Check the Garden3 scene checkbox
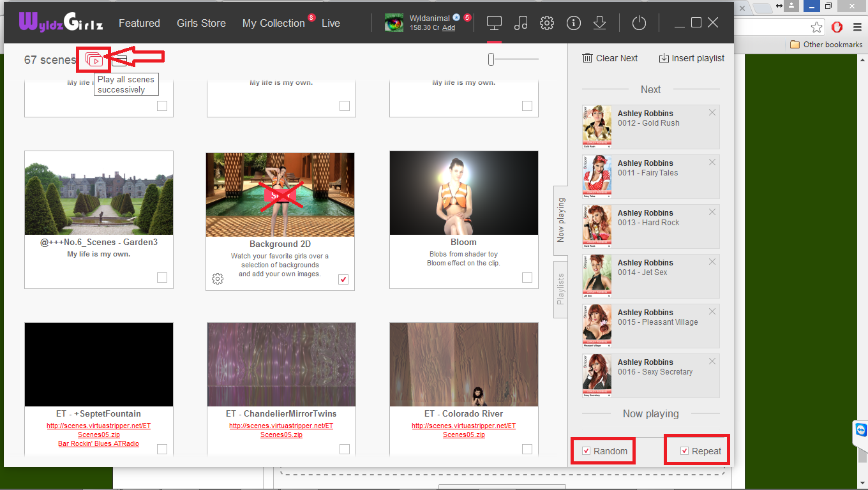This screenshot has width=868, height=490. point(162,278)
